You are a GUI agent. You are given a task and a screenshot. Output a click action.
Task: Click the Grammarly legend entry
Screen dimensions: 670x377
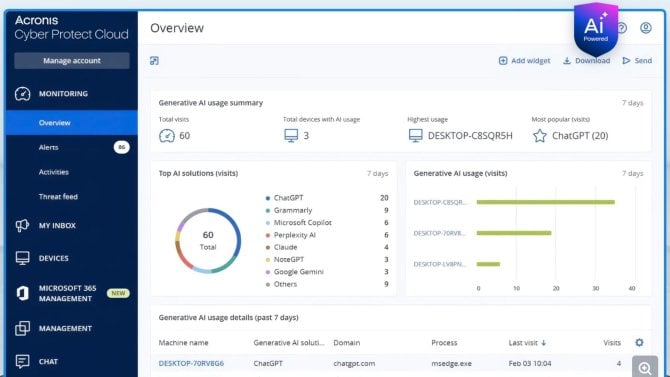coord(293,210)
